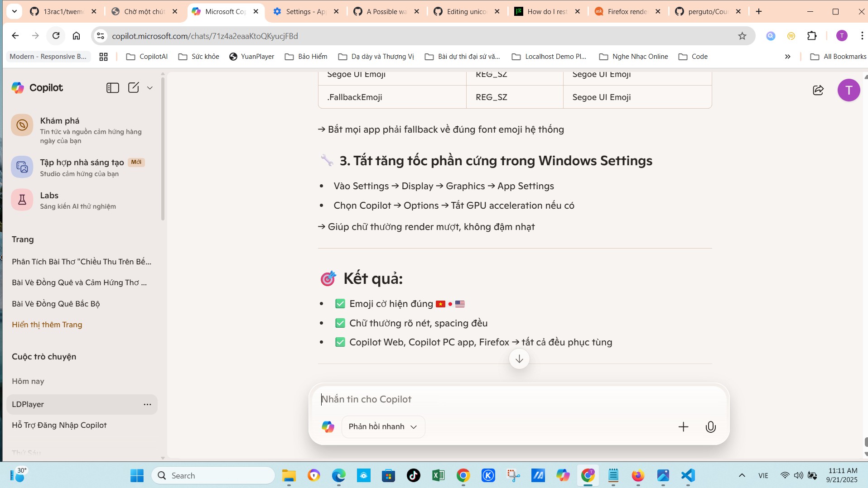Toggle the Copilot sidebar panel icon

click(x=112, y=88)
